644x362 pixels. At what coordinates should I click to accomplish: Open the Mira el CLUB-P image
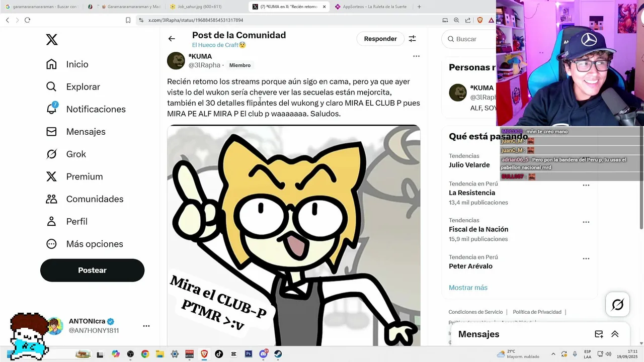point(294,235)
